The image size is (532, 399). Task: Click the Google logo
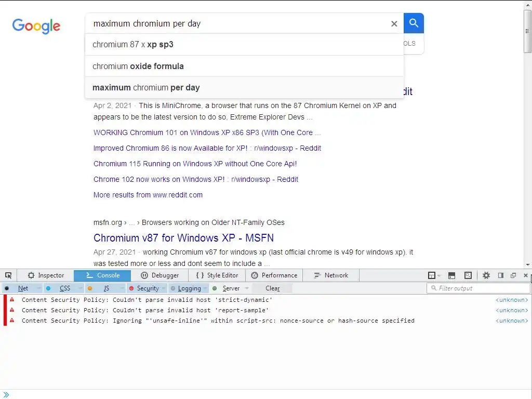pyautogui.click(x=36, y=26)
